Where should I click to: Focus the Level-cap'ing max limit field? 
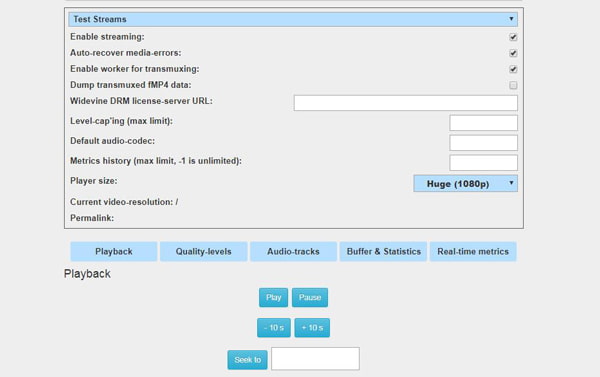[484, 123]
